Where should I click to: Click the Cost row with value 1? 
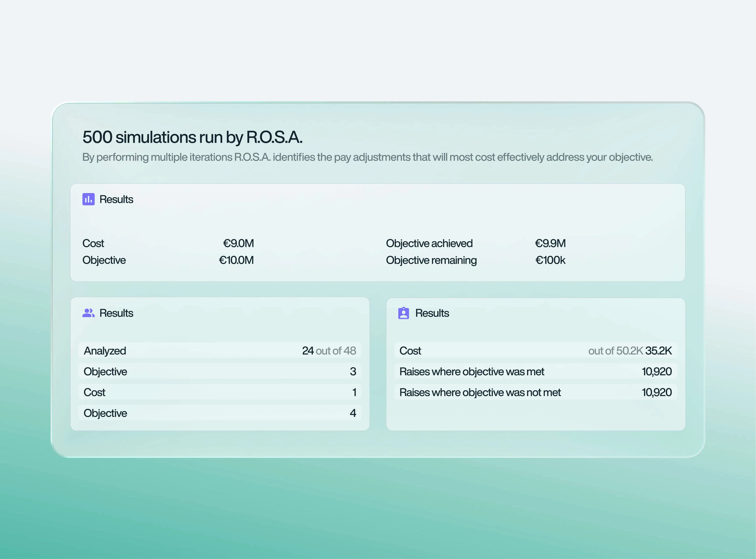[220, 392]
